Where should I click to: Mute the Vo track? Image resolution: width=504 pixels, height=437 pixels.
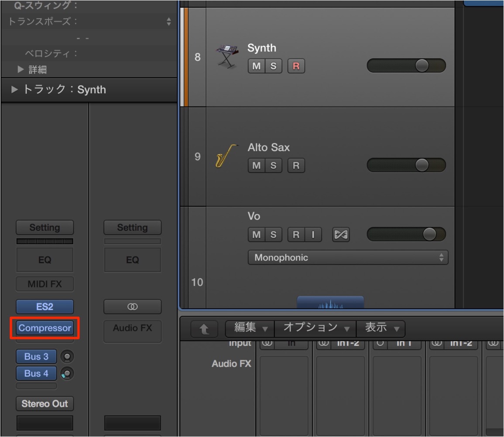pos(256,235)
